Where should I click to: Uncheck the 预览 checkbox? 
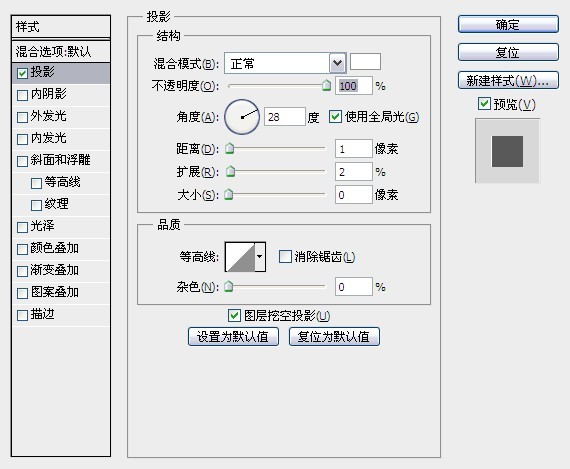[484, 104]
